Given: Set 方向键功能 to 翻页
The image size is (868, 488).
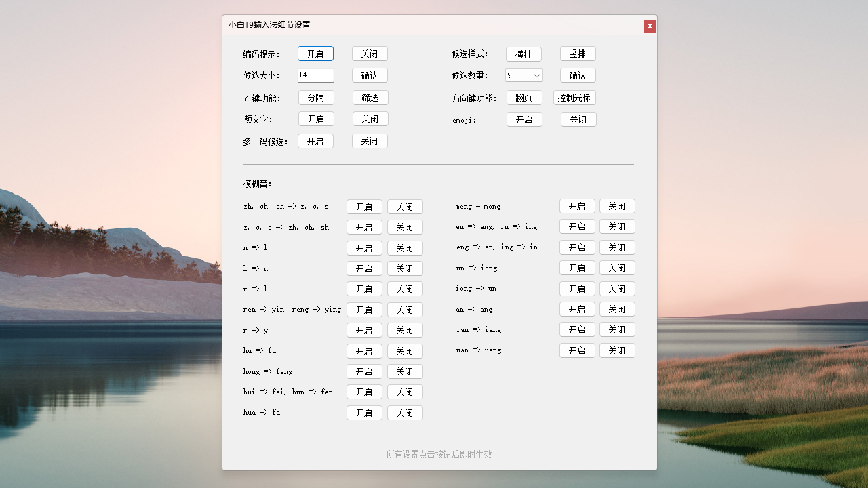Looking at the screenshot, I should click(524, 98).
